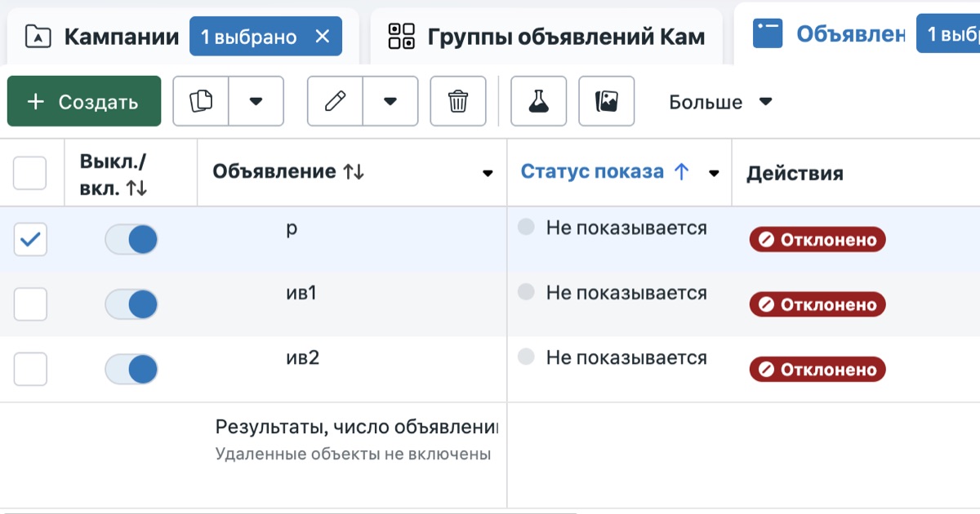Turn off the toggle for ad ив1
Viewport: 980px width, 514px height.
pyautogui.click(x=131, y=304)
